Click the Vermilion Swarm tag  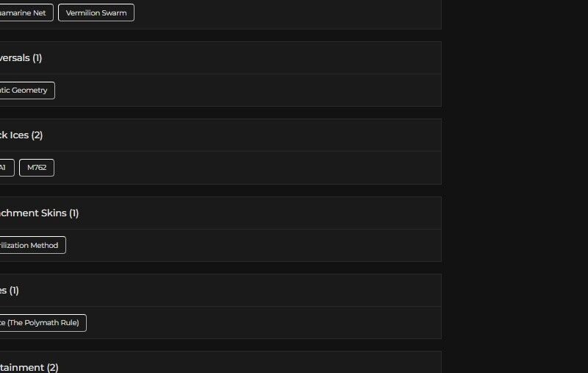pyautogui.click(x=96, y=13)
